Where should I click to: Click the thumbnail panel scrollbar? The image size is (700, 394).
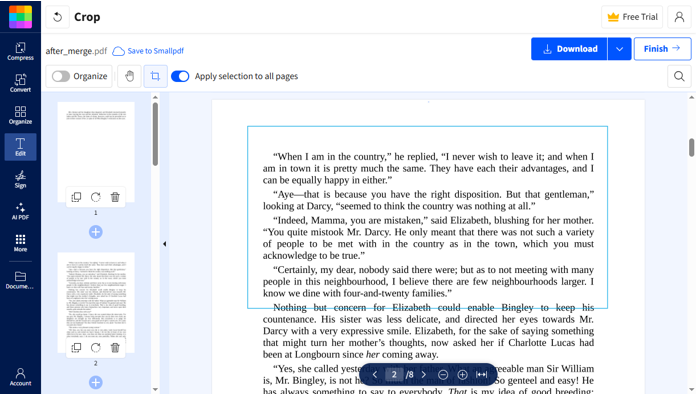[155, 134]
